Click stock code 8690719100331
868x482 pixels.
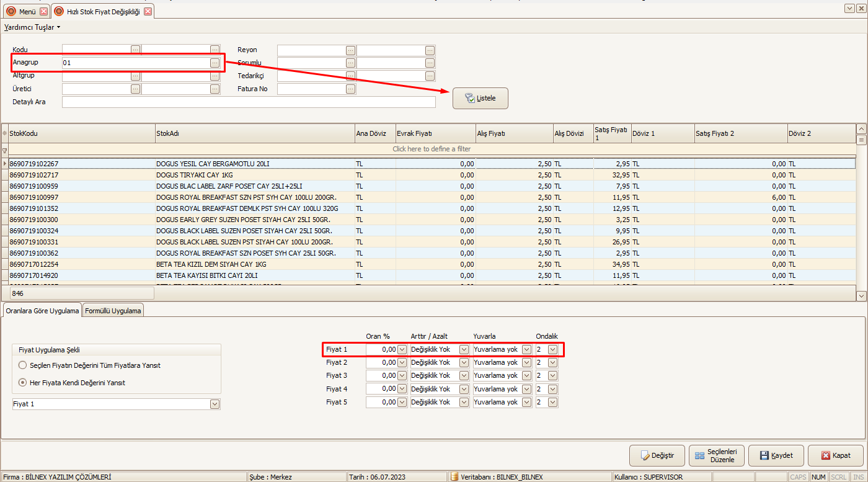33,242
